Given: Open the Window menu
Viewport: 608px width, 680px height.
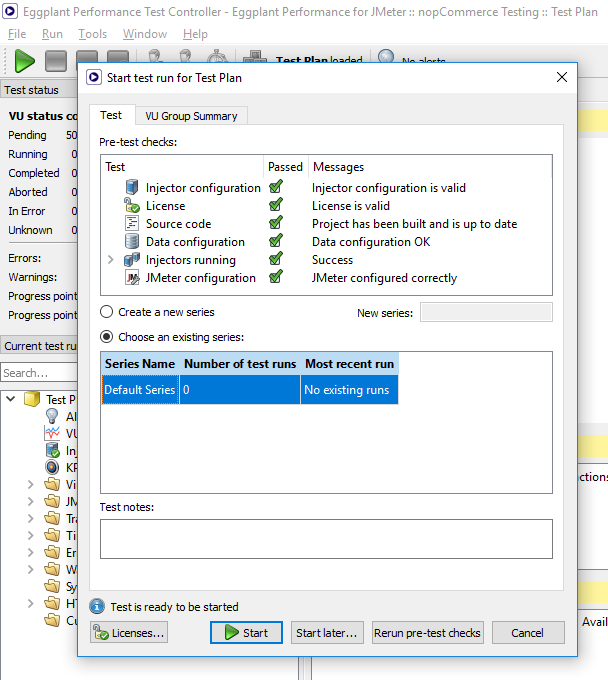Looking at the screenshot, I should click(145, 34).
